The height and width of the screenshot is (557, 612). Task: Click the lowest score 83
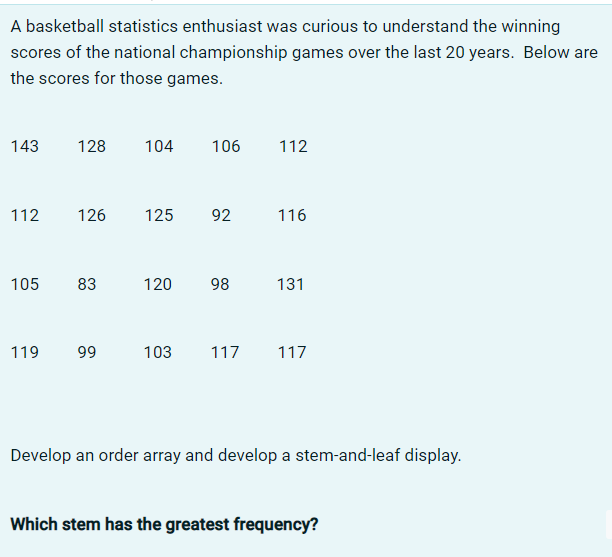point(87,284)
